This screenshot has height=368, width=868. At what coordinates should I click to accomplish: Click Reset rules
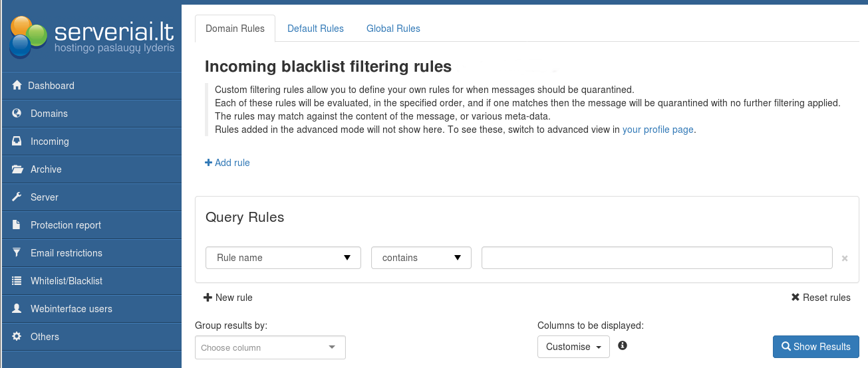point(821,298)
